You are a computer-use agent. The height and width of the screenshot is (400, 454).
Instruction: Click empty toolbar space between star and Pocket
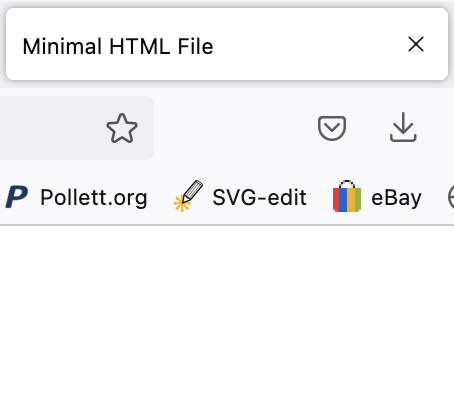click(x=235, y=128)
